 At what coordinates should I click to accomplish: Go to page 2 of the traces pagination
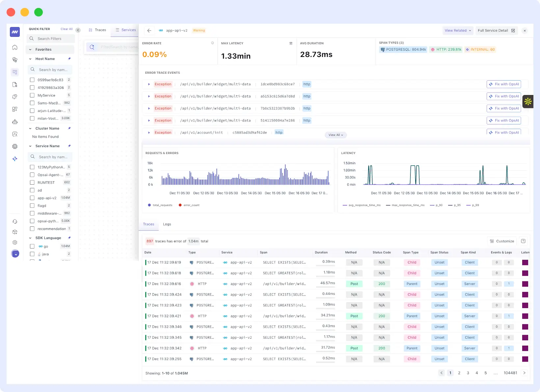click(x=459, y=373)
